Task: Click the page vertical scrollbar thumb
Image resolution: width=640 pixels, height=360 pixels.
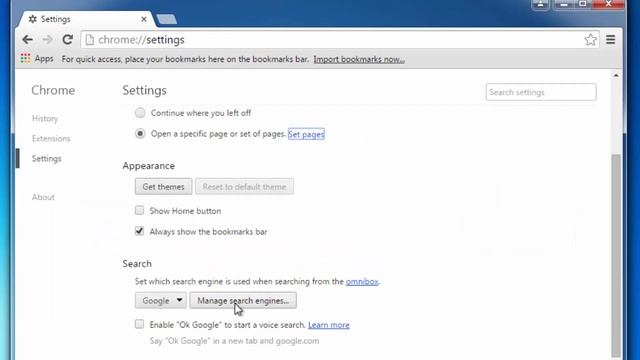Action: click(x=616, y=255)
